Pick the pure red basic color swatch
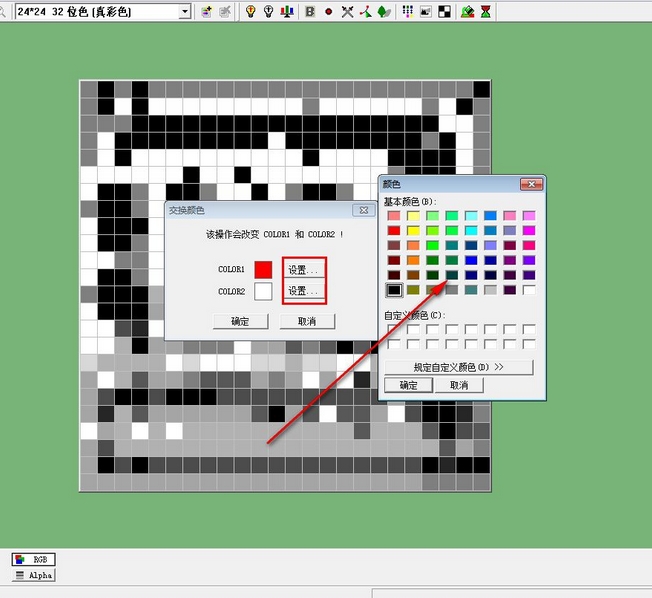 [394, 230]
